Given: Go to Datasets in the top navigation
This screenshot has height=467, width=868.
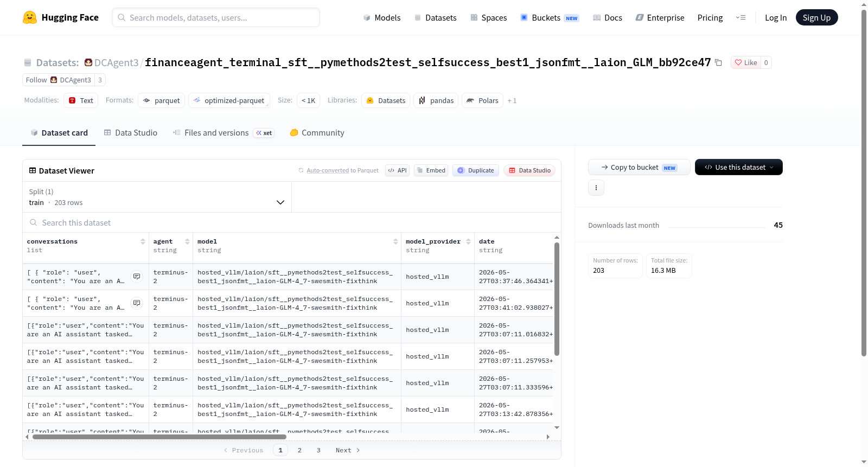Looking at the screenshot, I should pos(435,17).
